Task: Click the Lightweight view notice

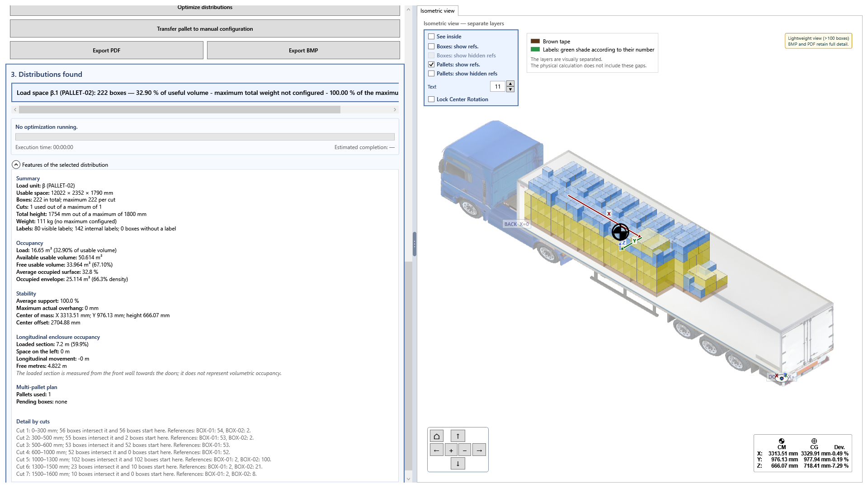Action: (818, 41)
